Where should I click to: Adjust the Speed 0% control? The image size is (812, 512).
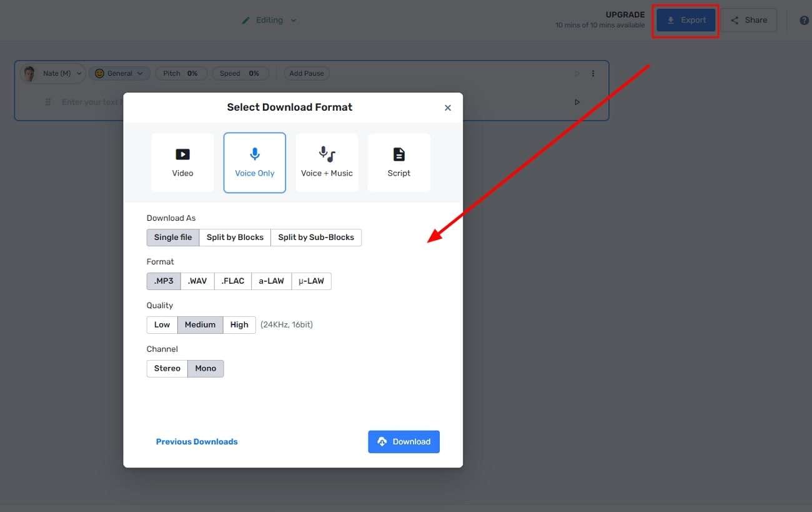pos(239,73)
